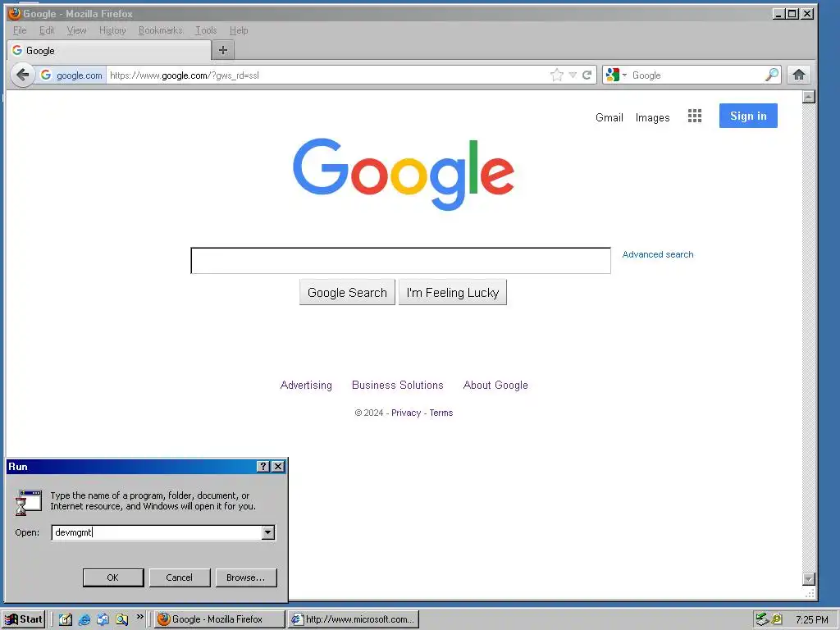Switch to the microsoft.com taskbar window
The image size is (840, 630).
[x=353, y=619]
